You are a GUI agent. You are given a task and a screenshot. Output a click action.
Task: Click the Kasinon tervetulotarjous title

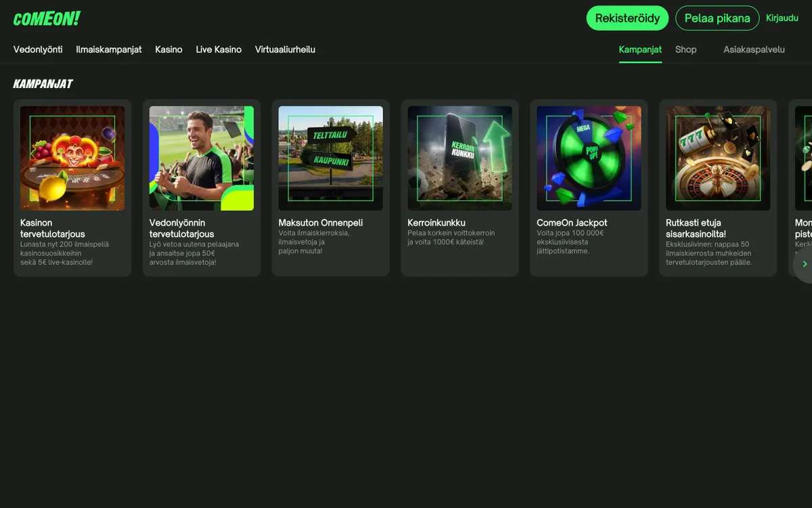(53, 228)
